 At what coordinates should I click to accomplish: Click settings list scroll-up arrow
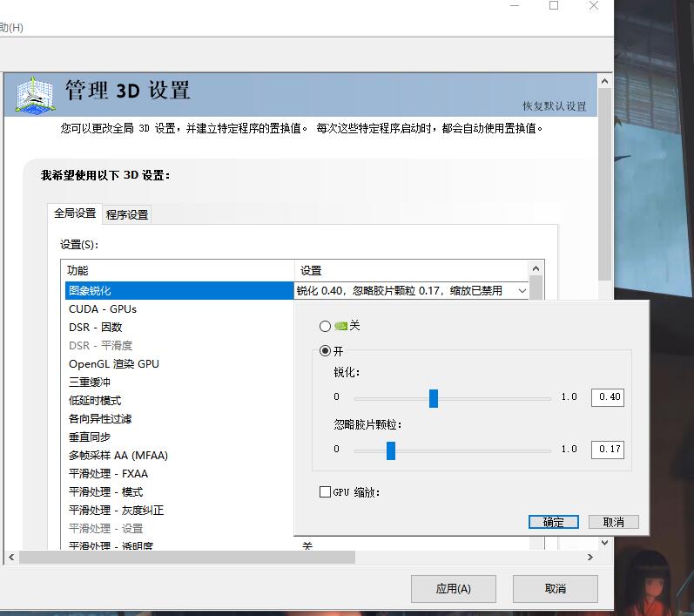536,268
